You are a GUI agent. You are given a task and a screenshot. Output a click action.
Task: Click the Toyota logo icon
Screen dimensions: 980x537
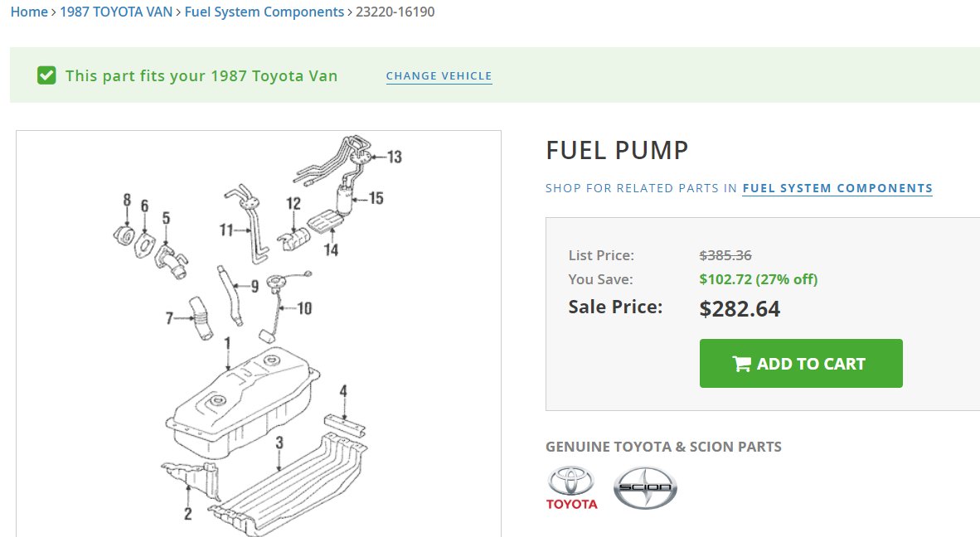click(x=571, y=488)
